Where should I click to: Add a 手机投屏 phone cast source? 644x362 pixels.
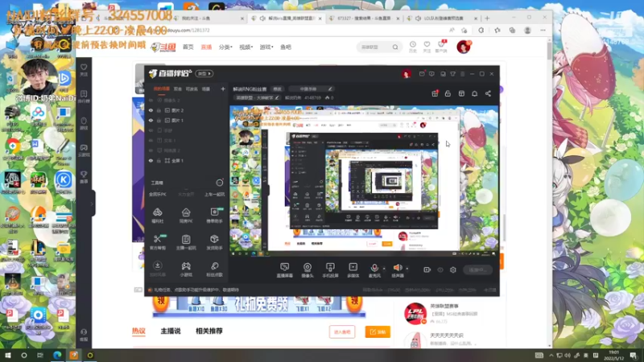click(x=330, y=270)
